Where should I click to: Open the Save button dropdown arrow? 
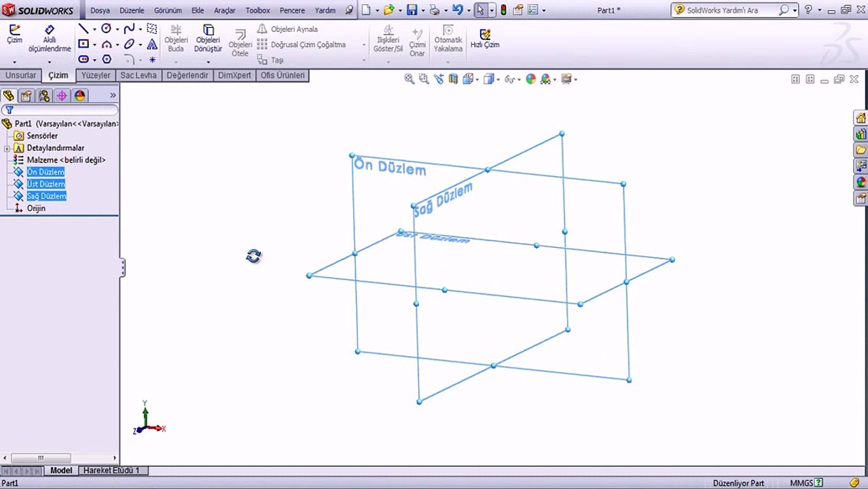[x=422, y=11]
